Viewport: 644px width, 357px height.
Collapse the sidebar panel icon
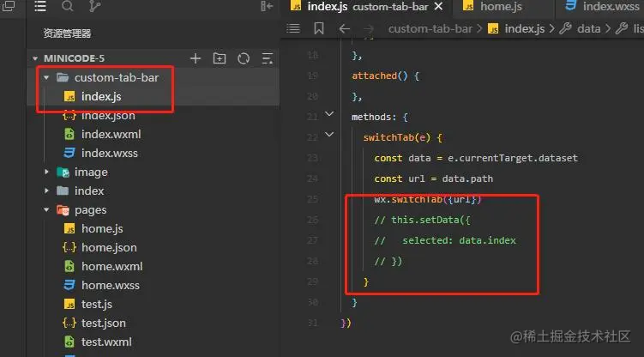[267, 6]
